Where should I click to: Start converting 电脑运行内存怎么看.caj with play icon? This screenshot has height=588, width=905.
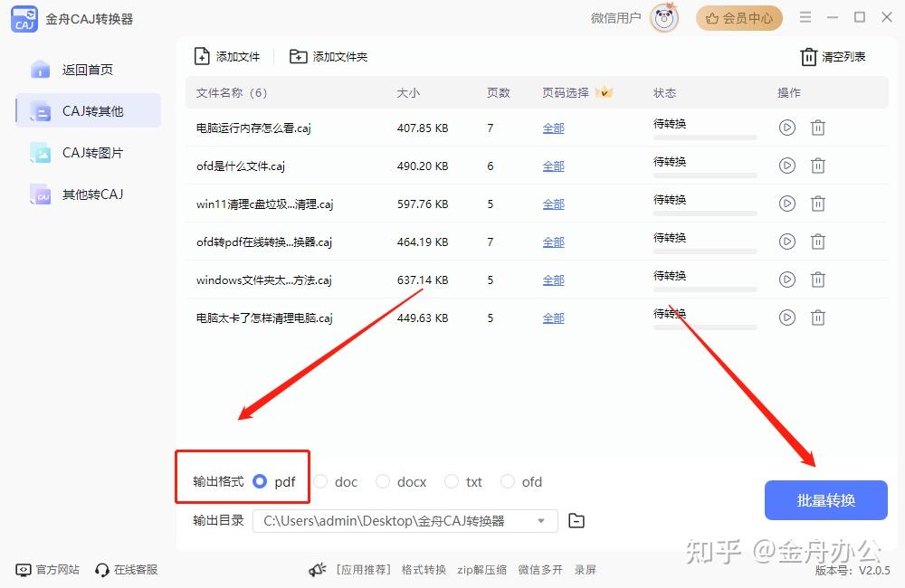[786, 128]
